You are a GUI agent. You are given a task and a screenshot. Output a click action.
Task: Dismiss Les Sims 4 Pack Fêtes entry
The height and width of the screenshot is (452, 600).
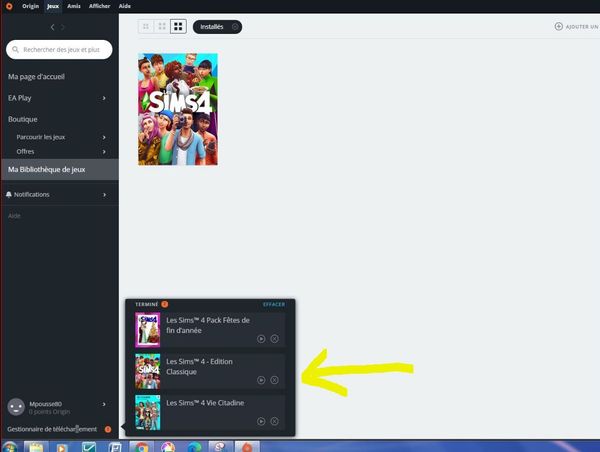(x=274, y=339)
